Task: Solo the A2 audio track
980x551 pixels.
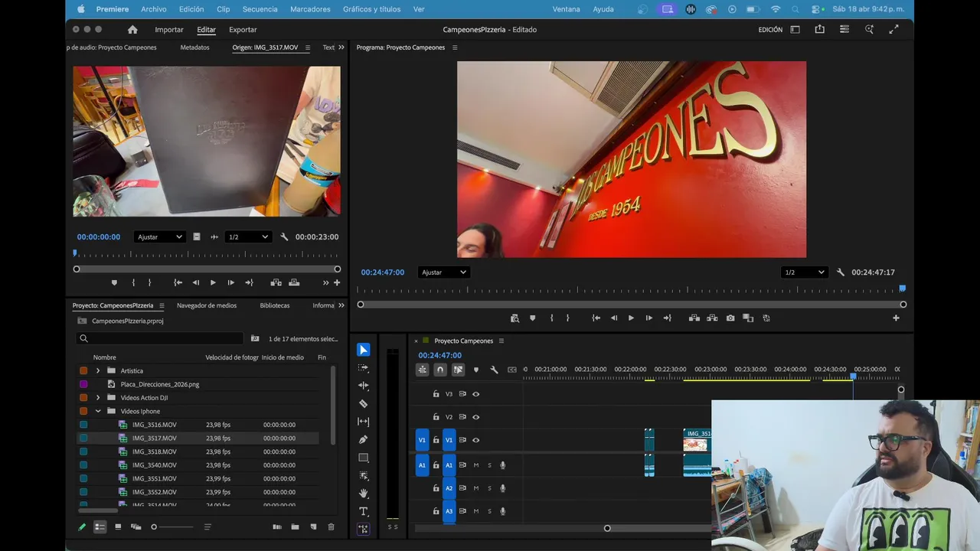Action: pyautogui.click(x=489, y=488)
